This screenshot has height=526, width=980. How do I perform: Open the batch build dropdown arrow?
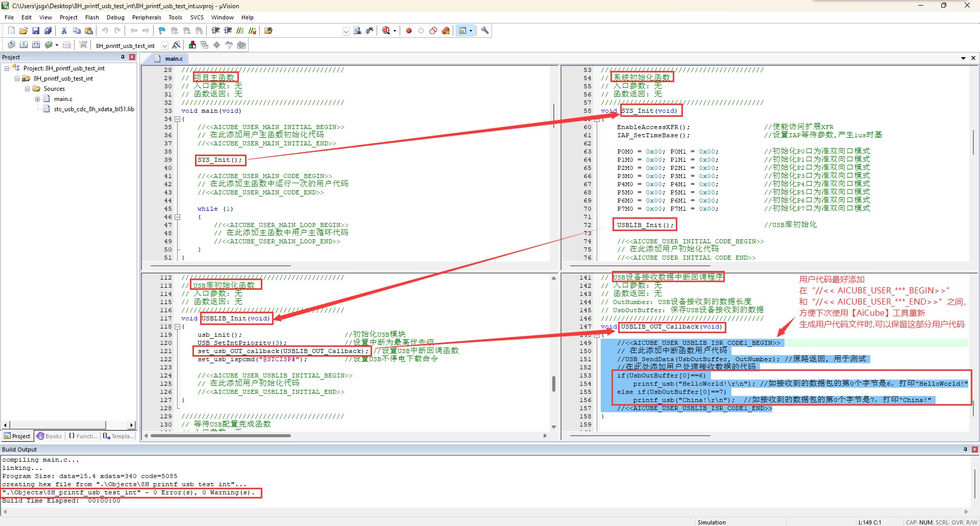tap(57, 45)
